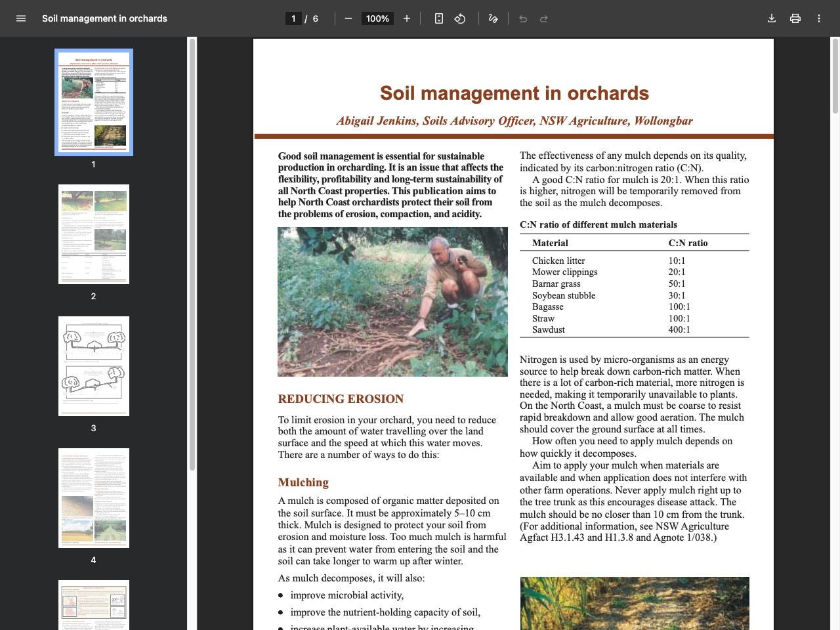Undo the last annotation
This screenshot has width=840, height=630.
522,18
